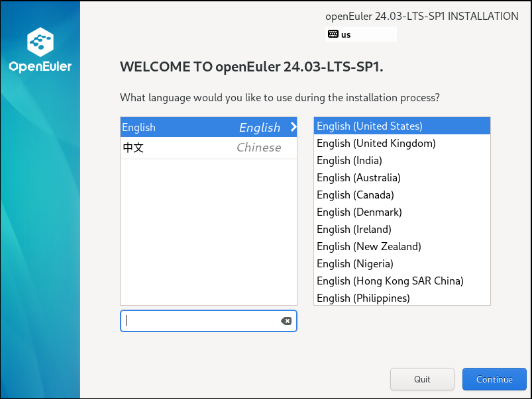Choose English (Ireland) locale
The height and width of the screenshot is (399, 532).
[402, 230]
